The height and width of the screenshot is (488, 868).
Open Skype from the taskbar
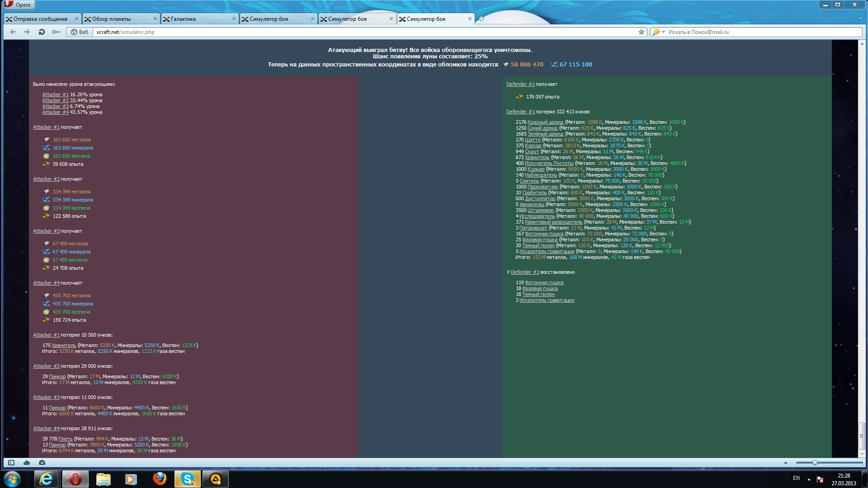click(187, 479)
